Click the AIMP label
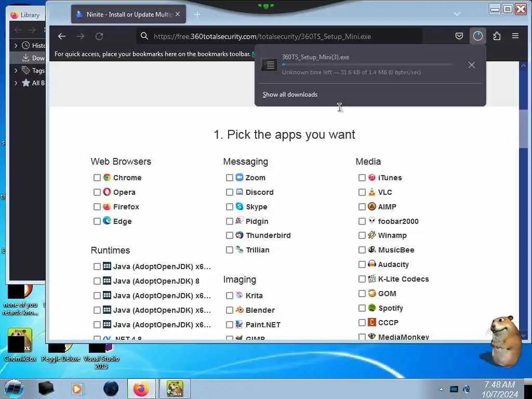 click(x=387, y=207)
